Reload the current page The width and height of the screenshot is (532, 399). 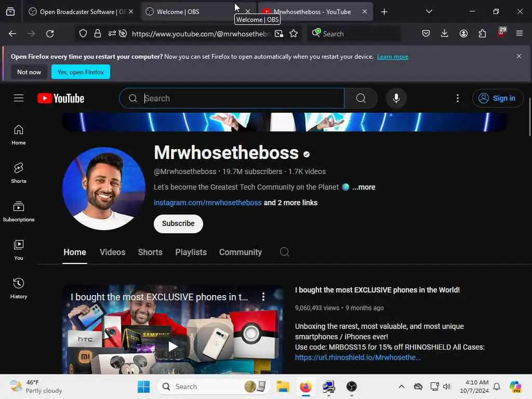pos(50,34)
